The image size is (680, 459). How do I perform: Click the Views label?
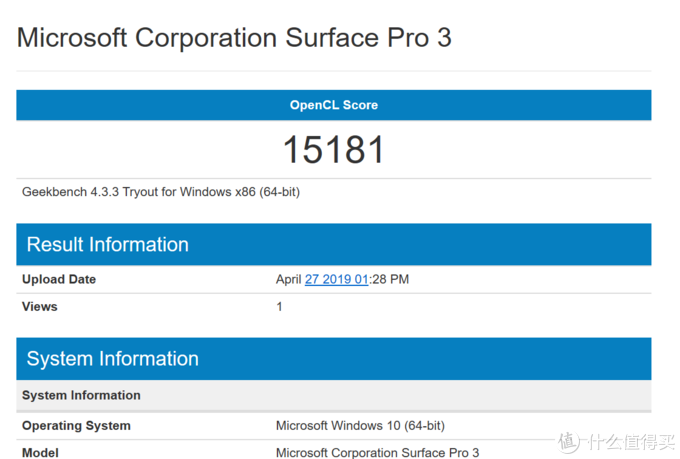(x=39, y=306)
